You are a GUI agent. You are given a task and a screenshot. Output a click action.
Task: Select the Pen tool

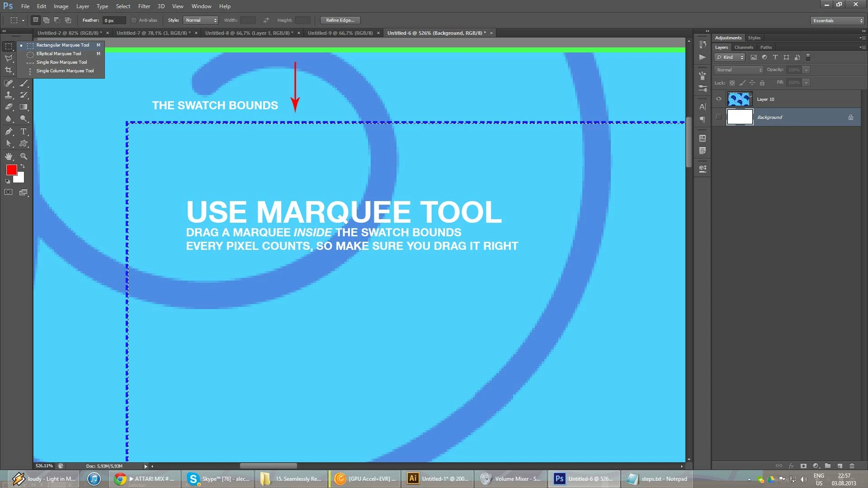9,131
